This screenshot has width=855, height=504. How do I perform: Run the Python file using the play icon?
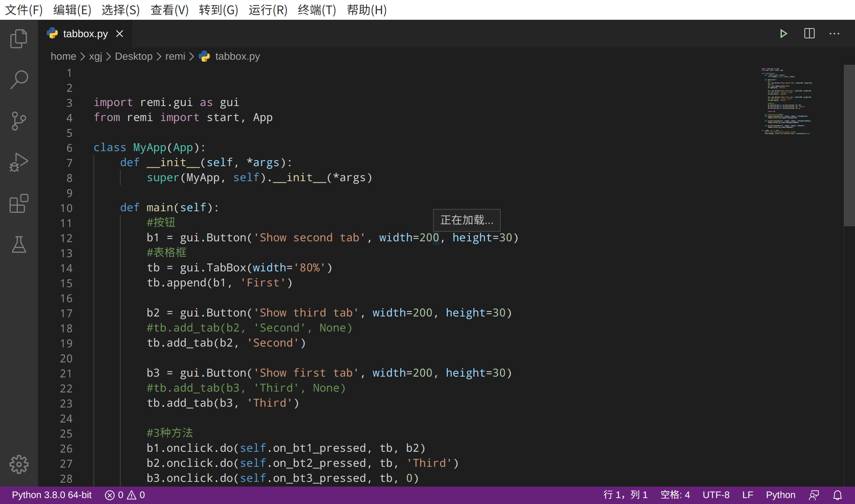pos(784,33)
